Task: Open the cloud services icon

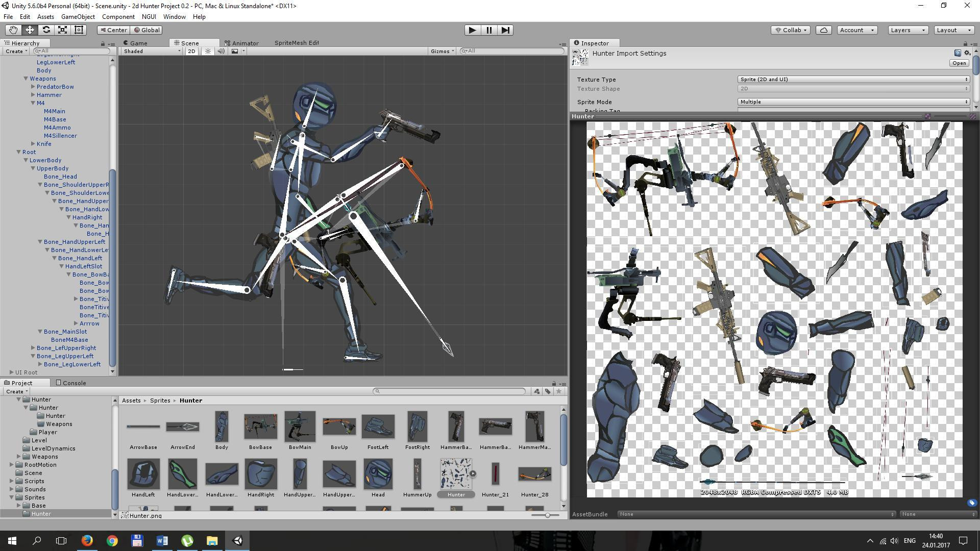Action: tap(824, 30)
